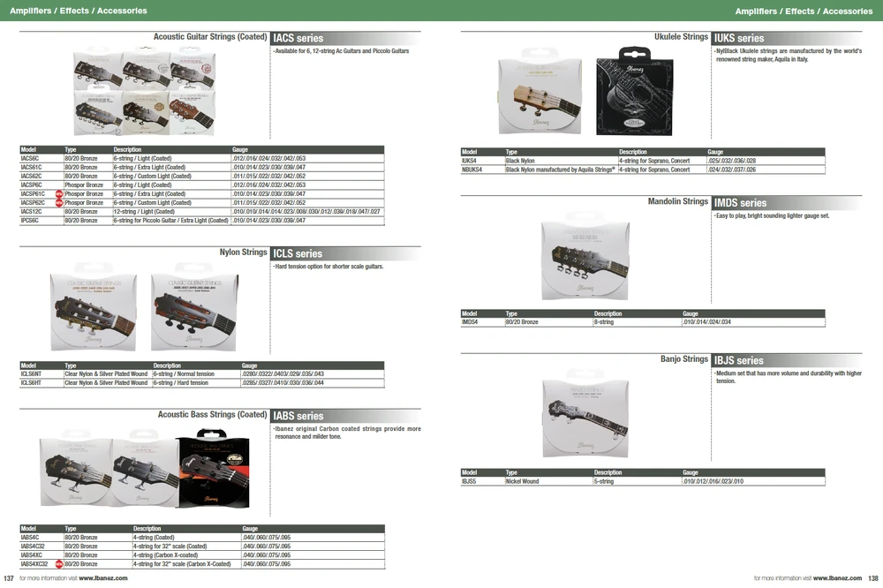Click the hard tension nylon strings package
Screen dimensions: 883x588
[x=194, y=307]
